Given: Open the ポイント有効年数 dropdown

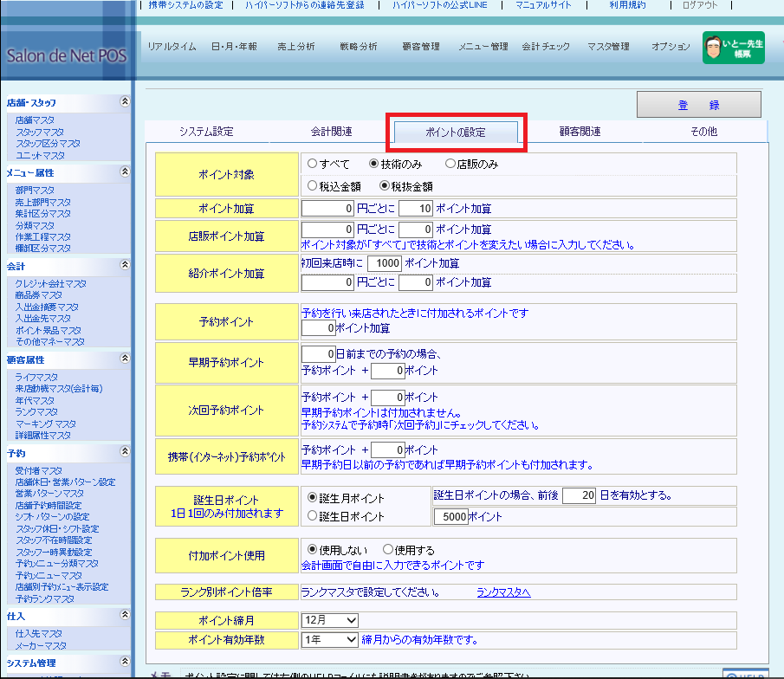Looking at the screenshot, I should [x=329, y=639].
